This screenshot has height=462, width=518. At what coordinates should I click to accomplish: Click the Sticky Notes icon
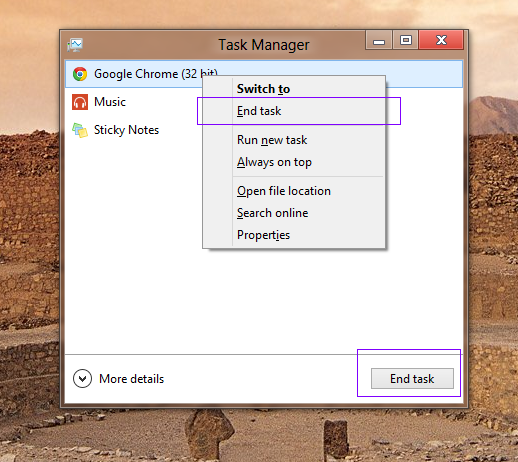[x=80, y=130]
